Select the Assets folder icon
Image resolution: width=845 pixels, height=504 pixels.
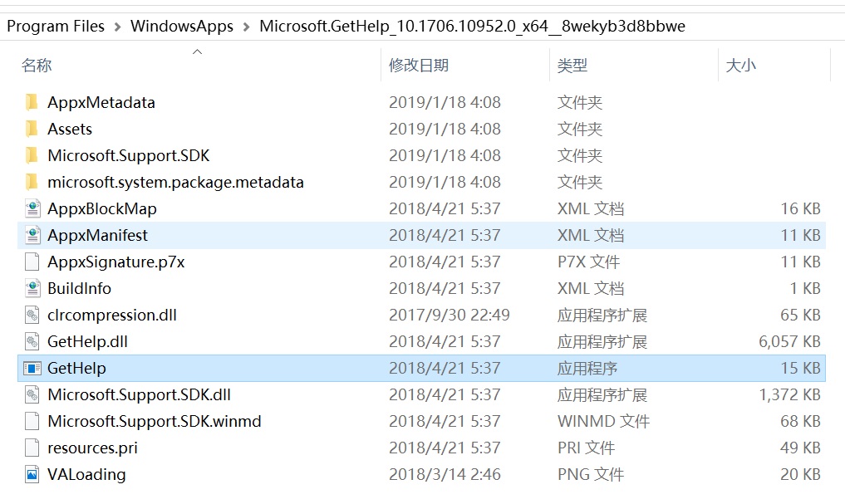pos(32,129)
